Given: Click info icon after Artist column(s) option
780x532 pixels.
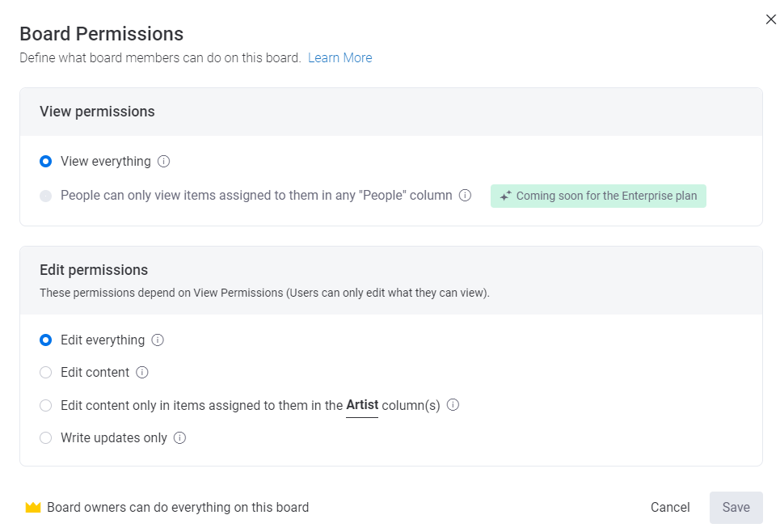Looking at the screenshot, I should pos(453,405).
